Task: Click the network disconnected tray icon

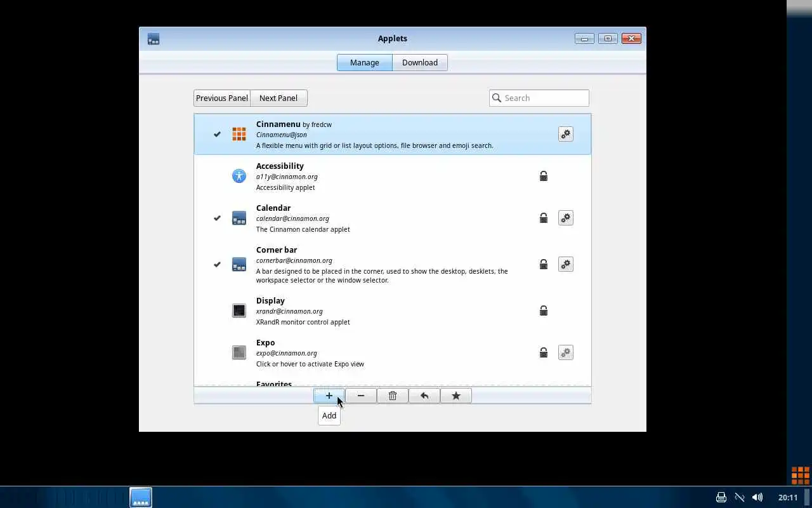Action: tap(739, 497)
